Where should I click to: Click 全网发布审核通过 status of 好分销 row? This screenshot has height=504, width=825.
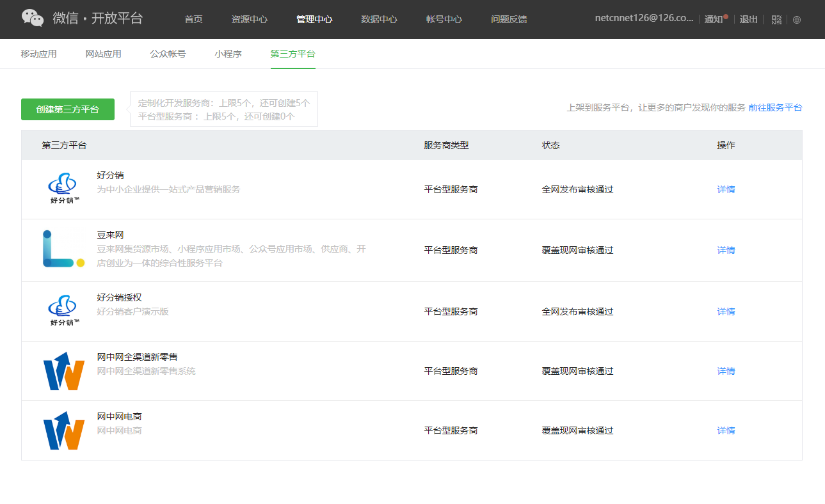[x=577, y=189]
